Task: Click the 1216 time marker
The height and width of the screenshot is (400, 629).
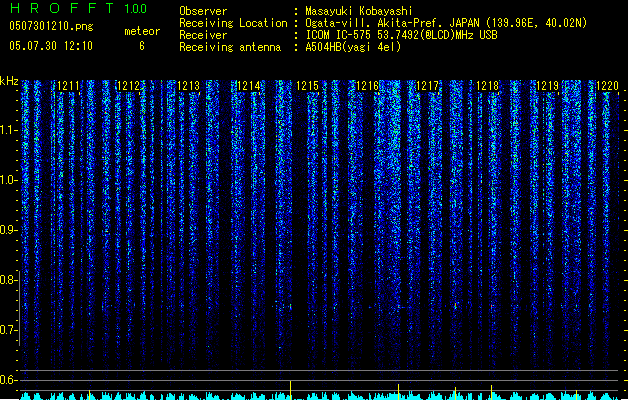Action: (368, 86)
